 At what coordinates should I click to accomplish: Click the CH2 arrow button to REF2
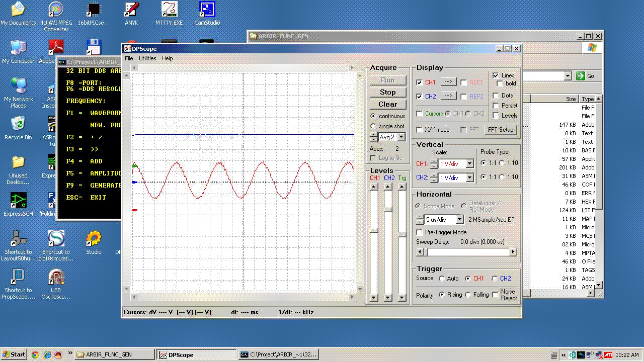point(449,96)
